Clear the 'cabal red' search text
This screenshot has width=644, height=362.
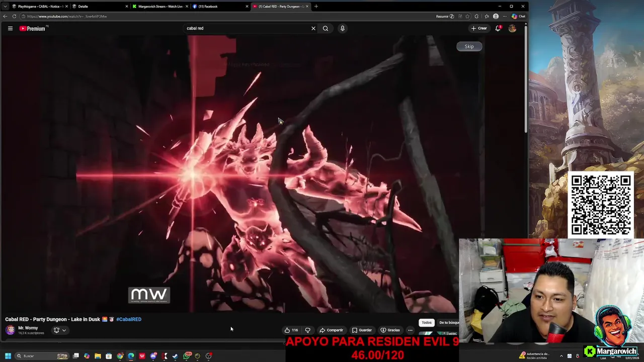tap(313, 28)
